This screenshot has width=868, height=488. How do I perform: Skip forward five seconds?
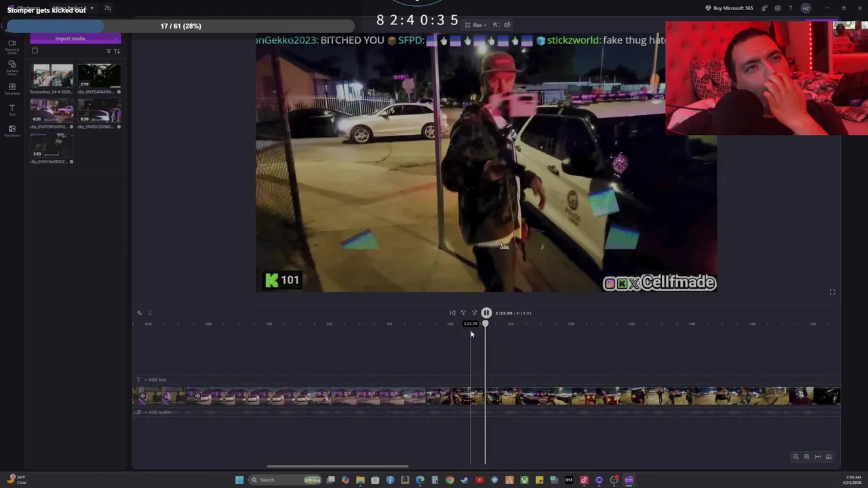(474, 312)
